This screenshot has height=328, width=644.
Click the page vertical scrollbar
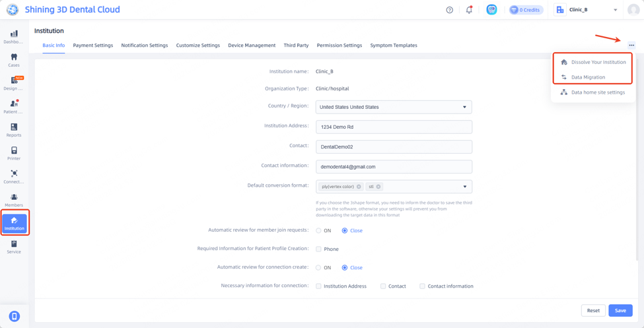tap(637, 160)
